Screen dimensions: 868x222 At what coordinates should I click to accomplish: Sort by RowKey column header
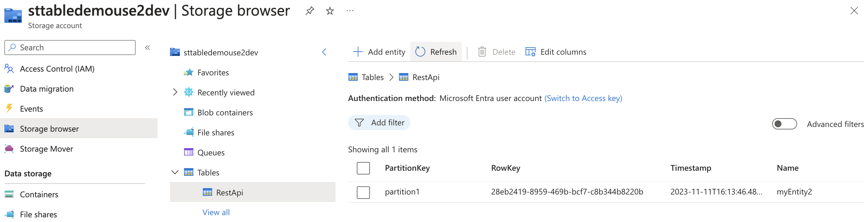(x=506, y=168)
